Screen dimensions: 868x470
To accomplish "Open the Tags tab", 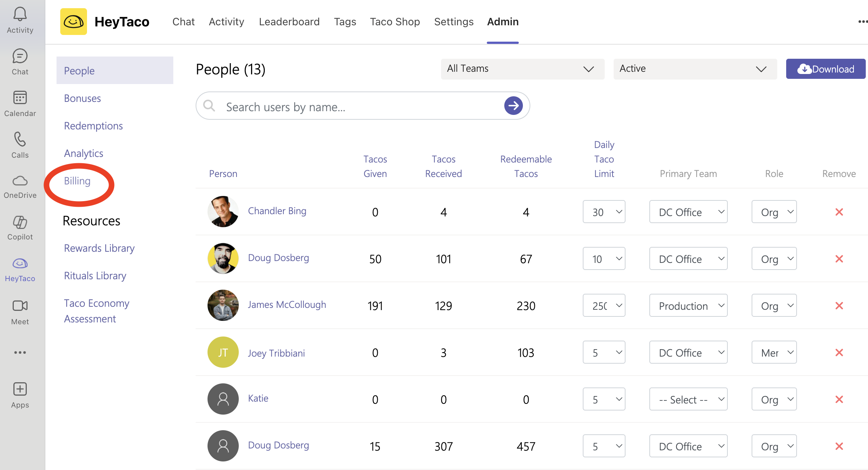I will point(345,22).
